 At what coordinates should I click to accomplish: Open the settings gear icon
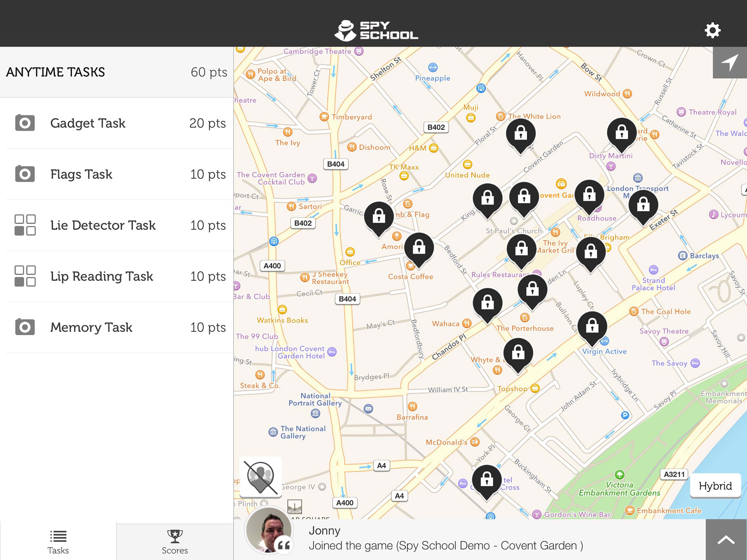712,31
